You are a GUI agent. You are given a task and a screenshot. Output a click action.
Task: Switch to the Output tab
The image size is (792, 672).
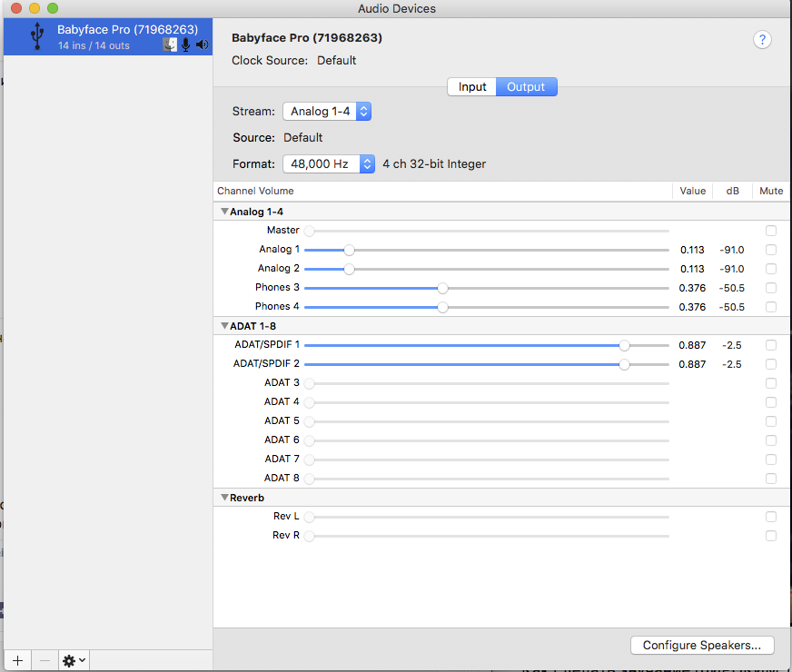pos(526,87)
